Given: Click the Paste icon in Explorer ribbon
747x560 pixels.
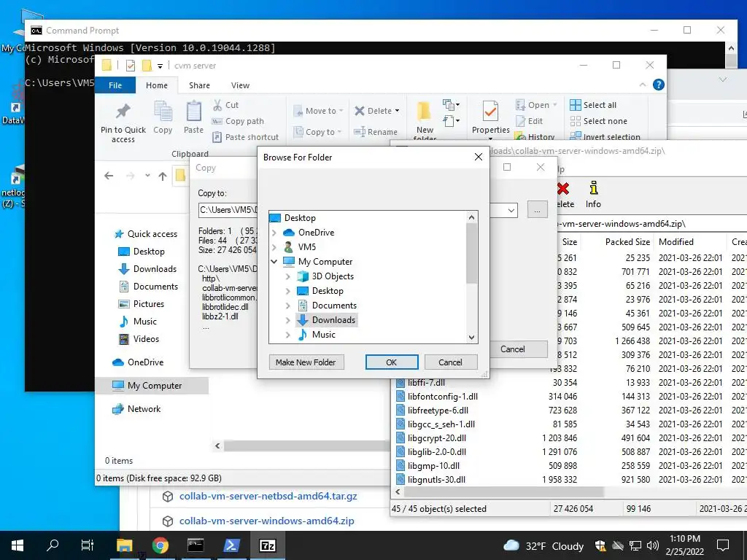Looking at the screenshot, I should click(x=193, y=117).
